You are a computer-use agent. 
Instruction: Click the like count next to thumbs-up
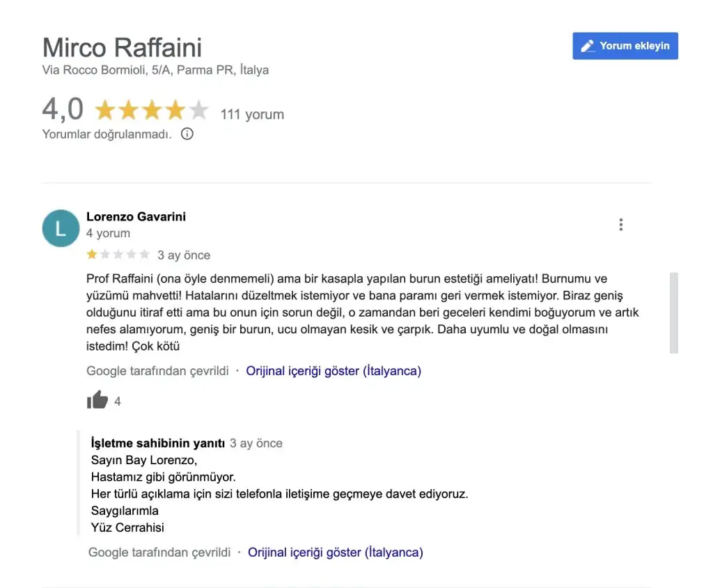click(x=118, y=402)
